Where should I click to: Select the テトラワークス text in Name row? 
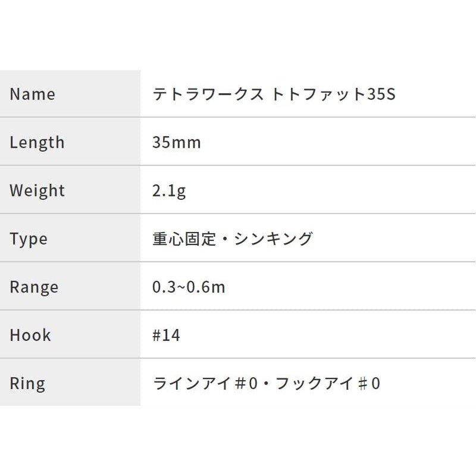[208, 94]
